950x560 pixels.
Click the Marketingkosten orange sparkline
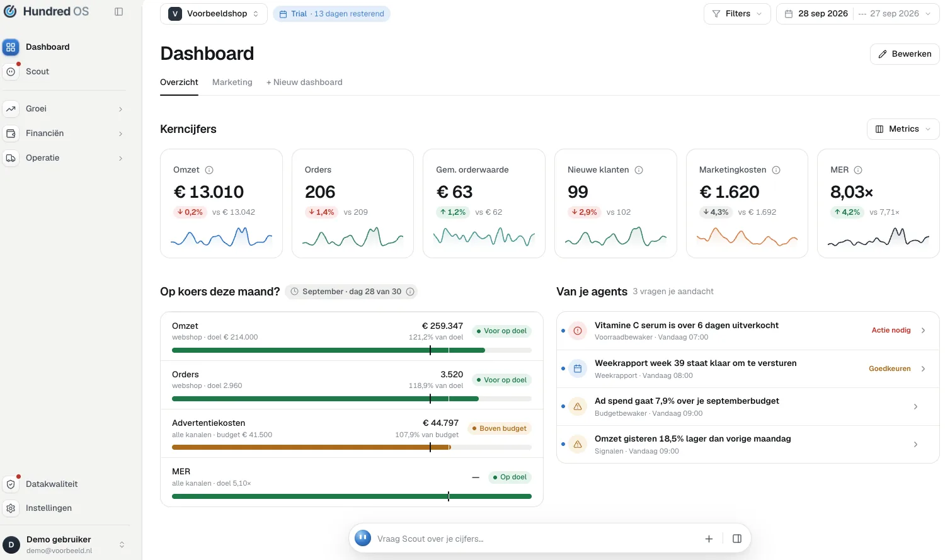tap(747, 237)
